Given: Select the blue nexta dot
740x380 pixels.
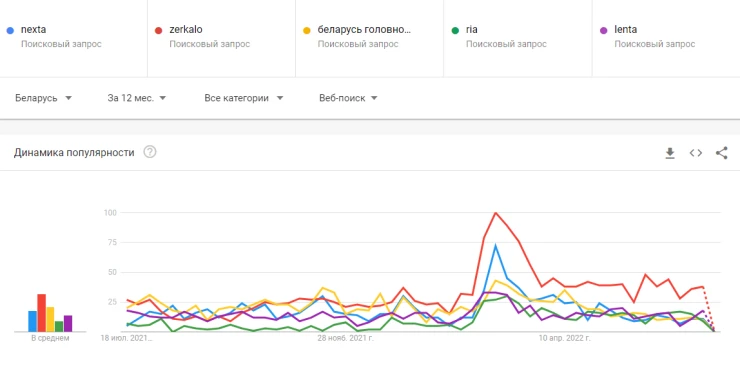Looking at the screenshot, I should click(x=10, y=30).
